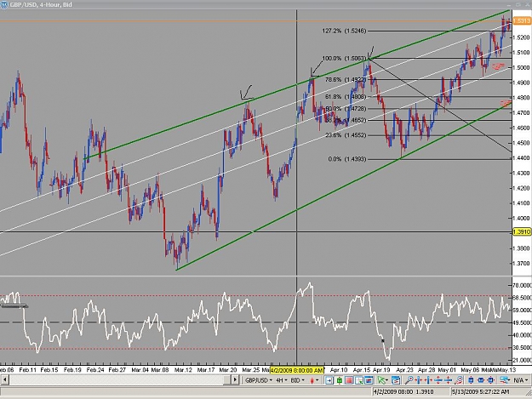Click the blue chart window icon
This screenshot has height=399, width=532.
coord(369,380)
